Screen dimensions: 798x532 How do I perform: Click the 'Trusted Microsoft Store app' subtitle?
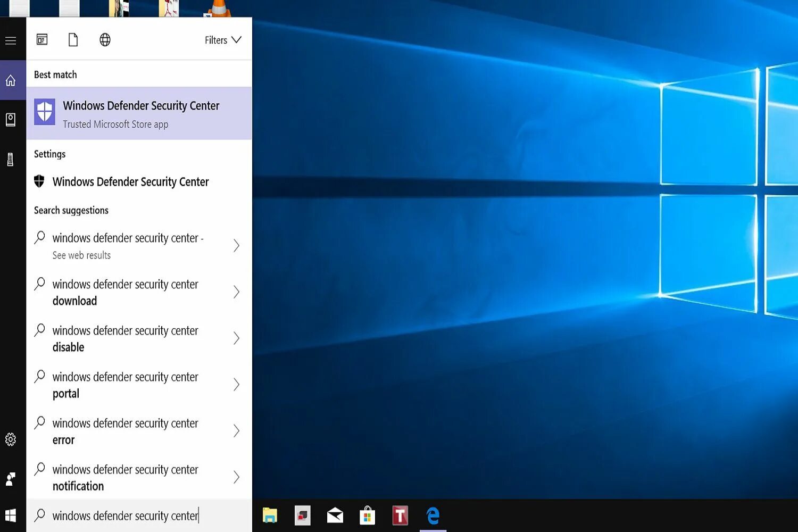115,124
